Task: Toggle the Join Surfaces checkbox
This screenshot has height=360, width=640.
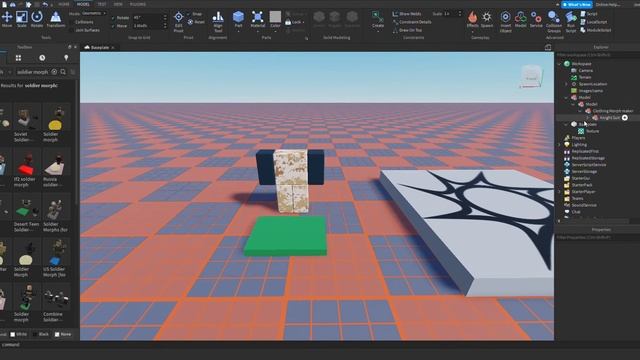Action: coord(72,30)
